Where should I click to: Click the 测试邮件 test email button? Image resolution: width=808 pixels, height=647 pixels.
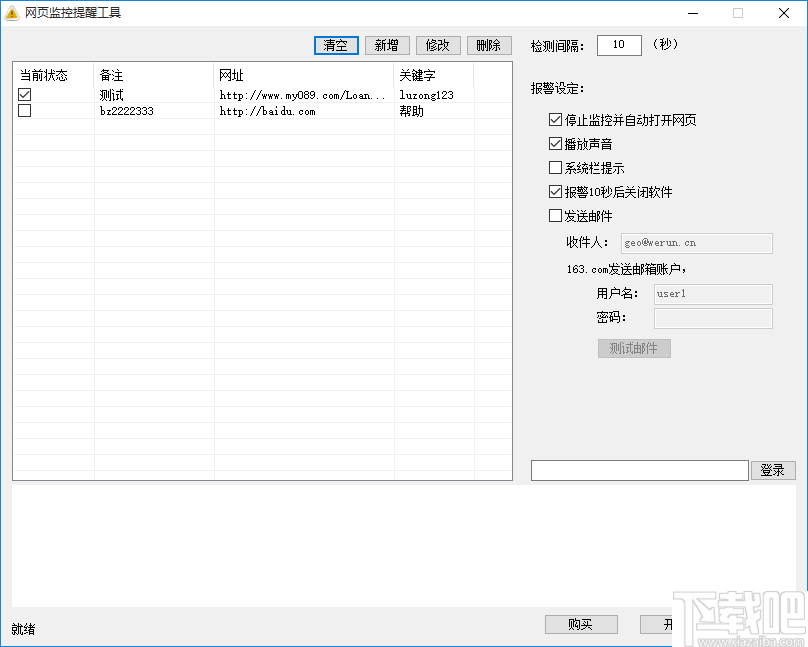pyautogui.click(x=634, y=348)
